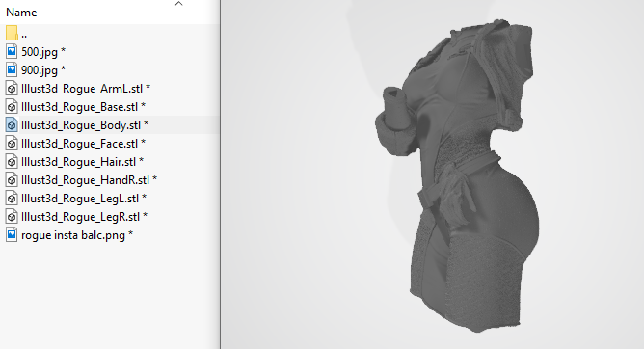Click the Illust3d_Rogue_Face.stl file icon
The height and width of the screenshot is (349, 644).
12,144
